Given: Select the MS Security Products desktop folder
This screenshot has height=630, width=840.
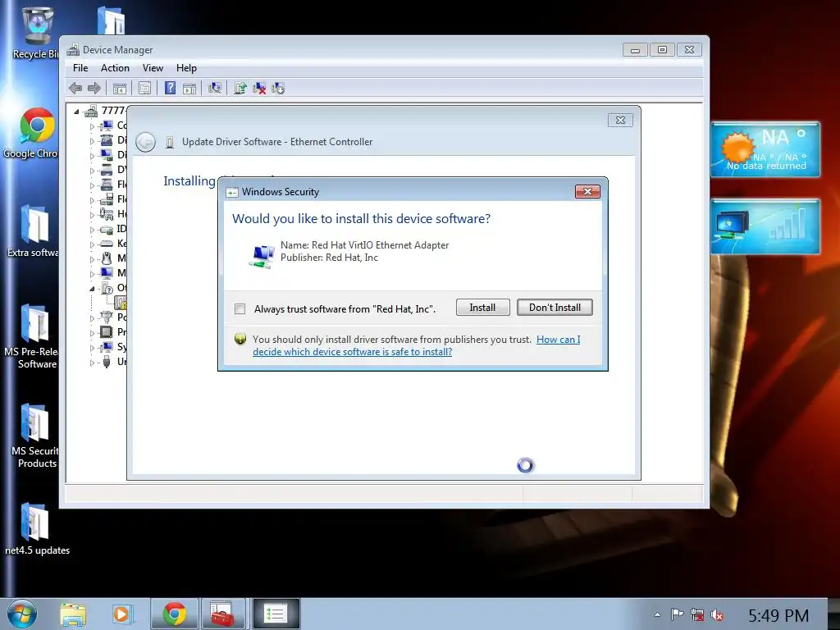Looking at the screenshot, I should [34, 436].
